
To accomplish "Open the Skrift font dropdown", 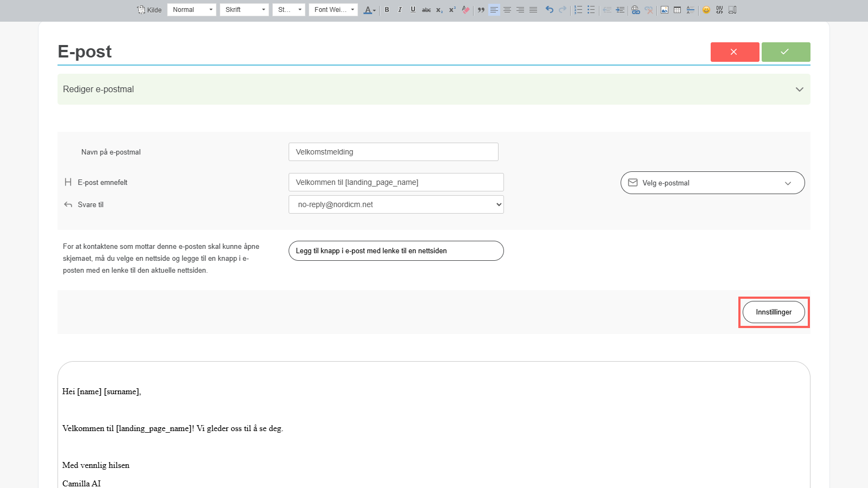I will click(244, 10).
